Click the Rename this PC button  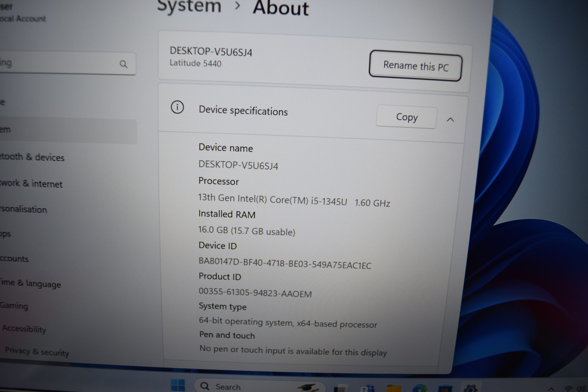tap(416, 66)
